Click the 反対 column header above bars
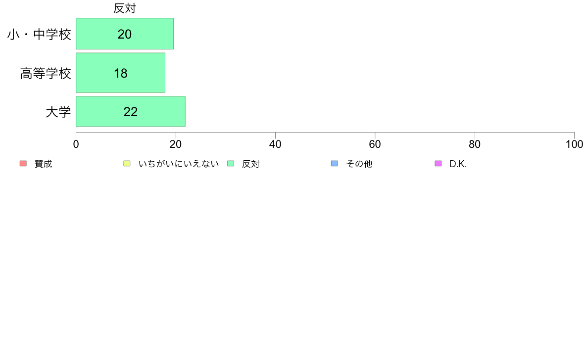The width and height of the screenshot is (588, 364). [x=125, y=8]
